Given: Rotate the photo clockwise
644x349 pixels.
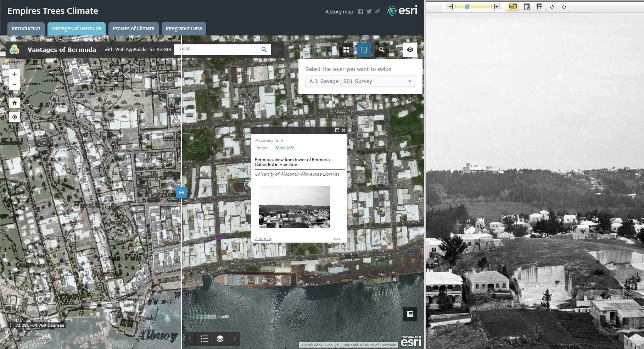Looking at the screenshot, I should click(x=564, y=7).
